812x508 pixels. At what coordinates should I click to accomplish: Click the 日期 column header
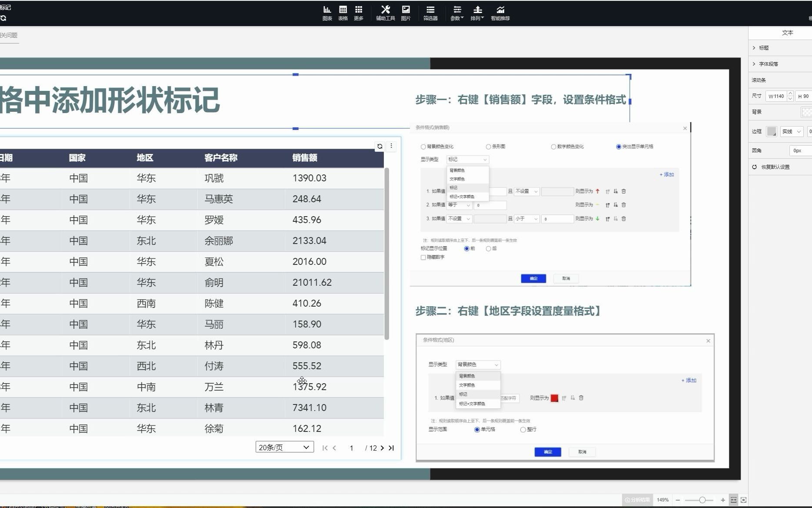coord(6,158)
